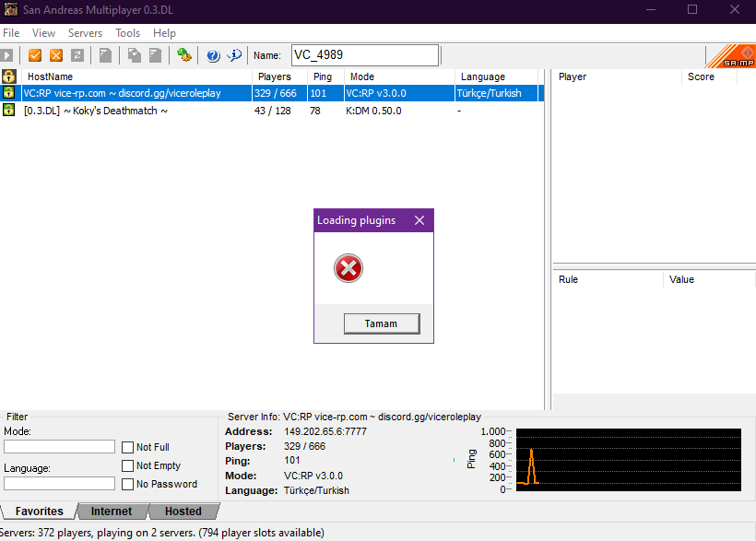The image size is (756, 541).
Task: Click the Server Properties page icon
Action: 155,55
